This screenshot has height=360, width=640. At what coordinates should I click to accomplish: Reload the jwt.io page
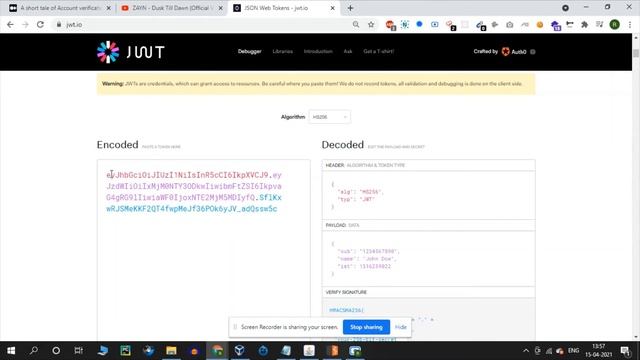(x=40, y=24)
